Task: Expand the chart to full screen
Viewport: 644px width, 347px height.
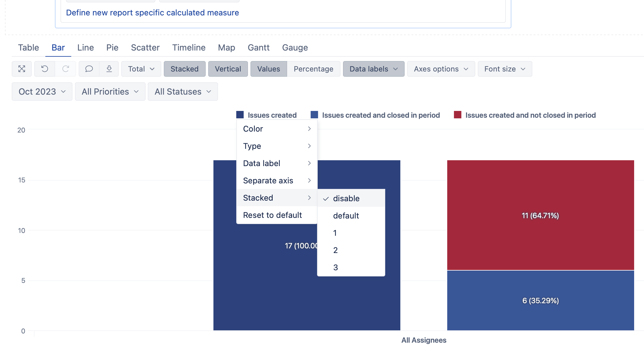Action: pos(22,69)
